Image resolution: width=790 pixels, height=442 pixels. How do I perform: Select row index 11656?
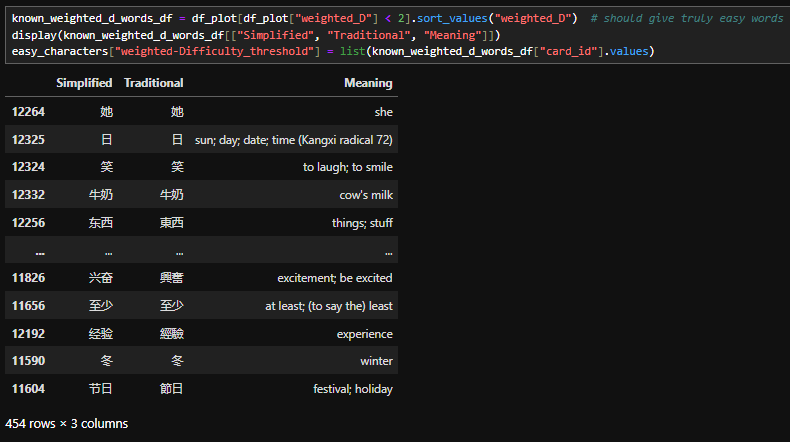pos(28,306)
